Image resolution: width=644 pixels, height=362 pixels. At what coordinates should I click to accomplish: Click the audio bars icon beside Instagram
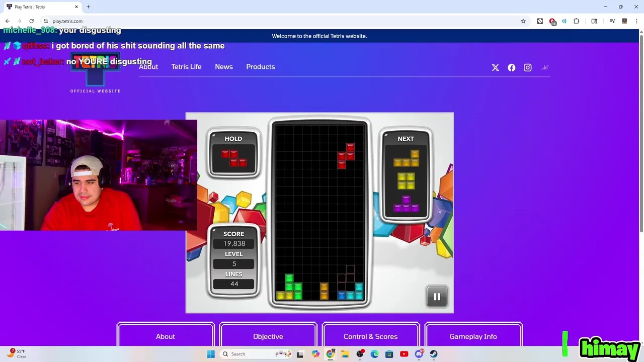(x=545, y=67)
